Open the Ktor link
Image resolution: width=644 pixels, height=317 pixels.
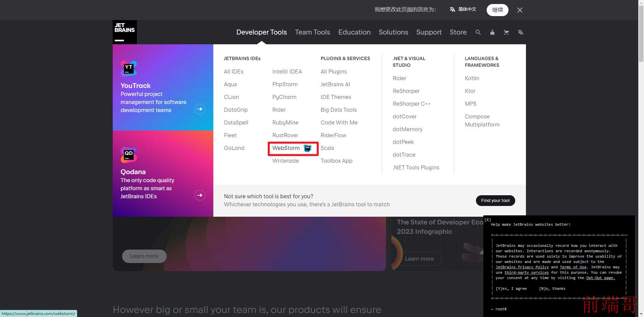(470, 91)
